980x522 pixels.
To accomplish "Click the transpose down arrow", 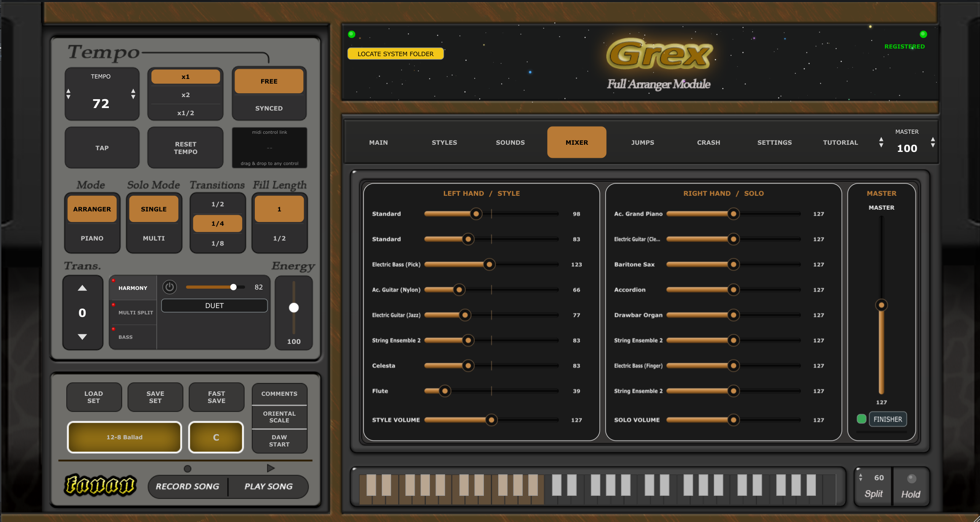I will (82, 337).
